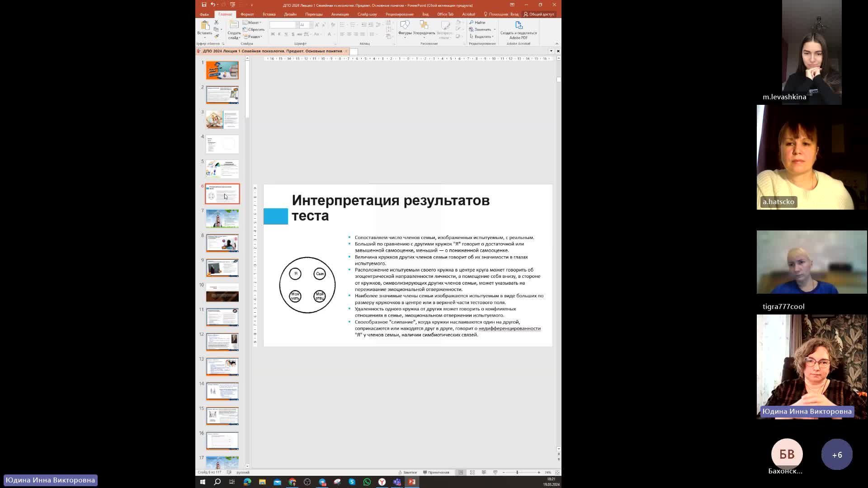Open the font name combo box
The height and width of the screenshot is (488, 868).
(x=284, y=24)
